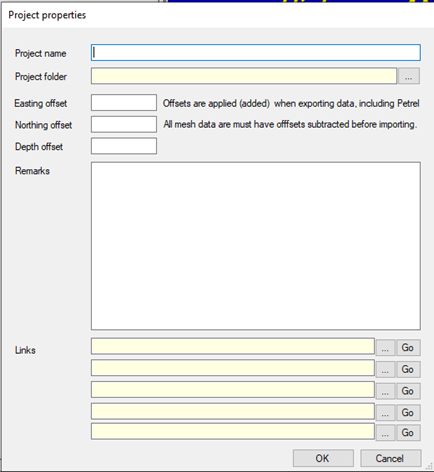Click the second Links path field
The height and width of the screenshot is (472, 434).
233,368
